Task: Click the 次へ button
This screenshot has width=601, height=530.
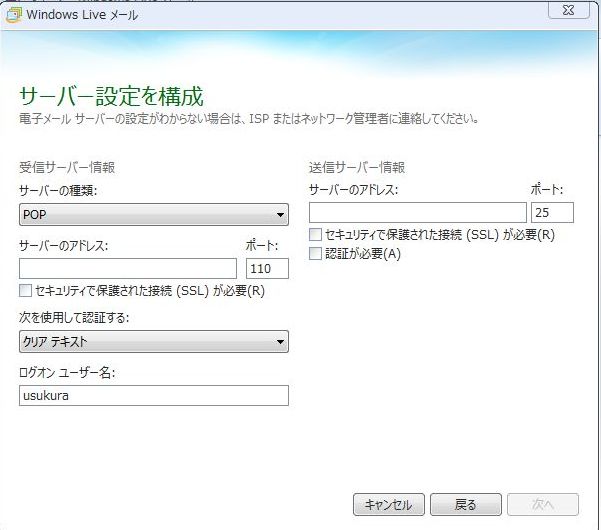Action: [x=542, y=504]
